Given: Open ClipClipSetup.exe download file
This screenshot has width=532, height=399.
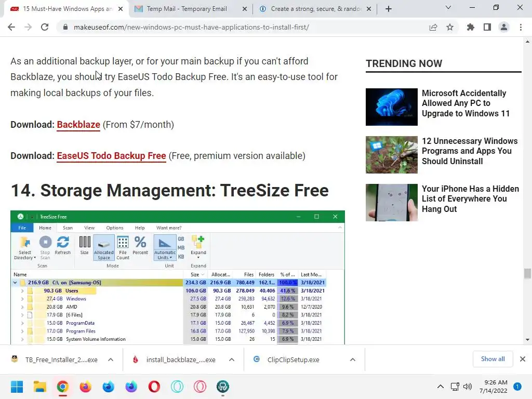Looking at the screenshot, I should coord(287,360).
